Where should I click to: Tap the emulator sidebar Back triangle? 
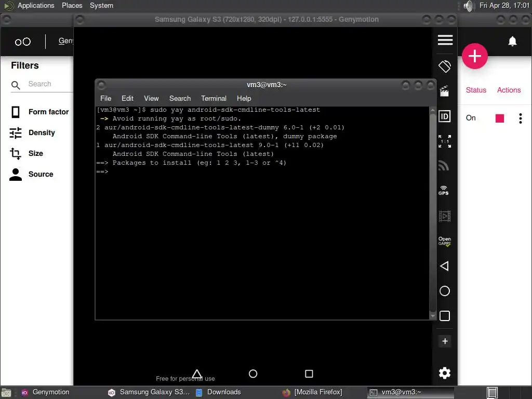444,266
